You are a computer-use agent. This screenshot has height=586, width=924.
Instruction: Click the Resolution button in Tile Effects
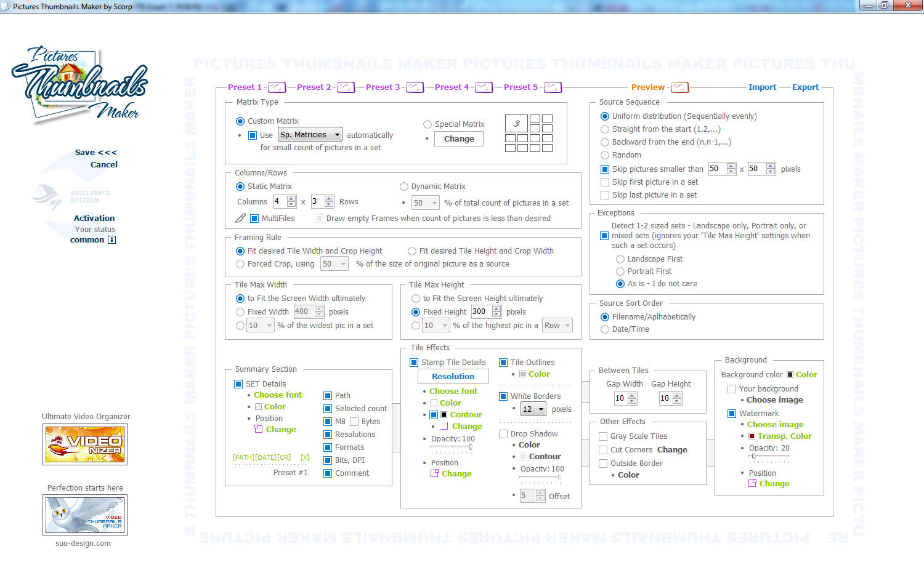click(453, 377)
